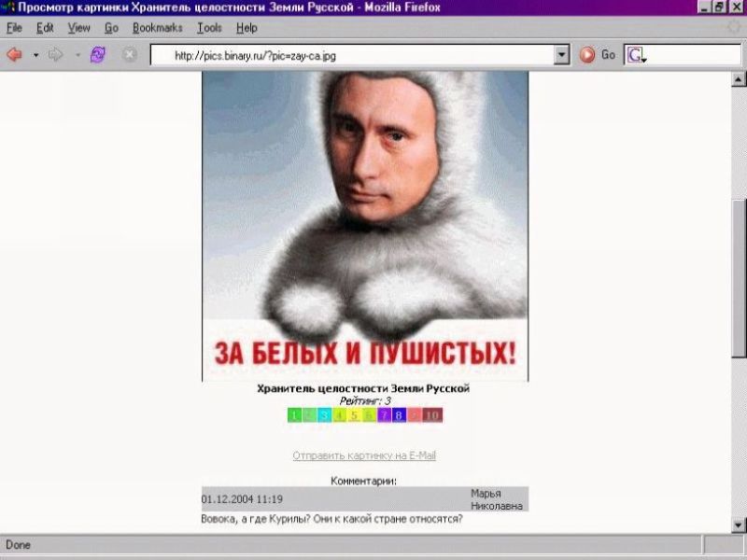Click the Firefox window icon in title bar
The image size is (747, 560).
point(8,7)
